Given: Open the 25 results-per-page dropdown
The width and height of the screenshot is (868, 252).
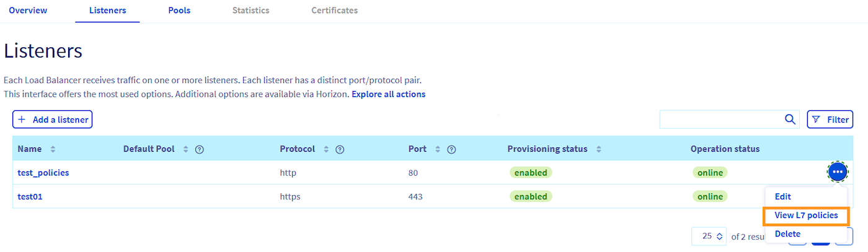Looking at the screenshot, I should click(709, 236).
